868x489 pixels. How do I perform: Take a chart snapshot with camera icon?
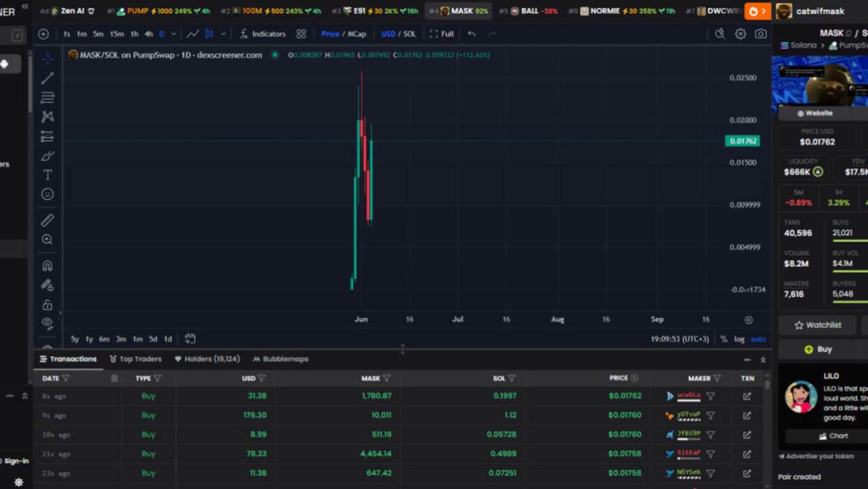761,34
